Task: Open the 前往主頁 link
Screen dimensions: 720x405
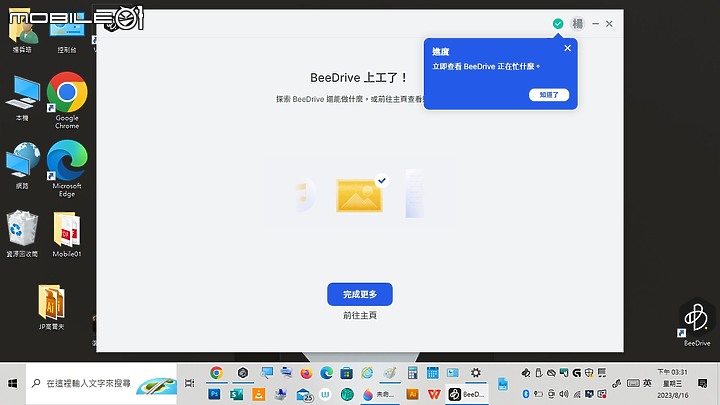Action: [360, 315]
